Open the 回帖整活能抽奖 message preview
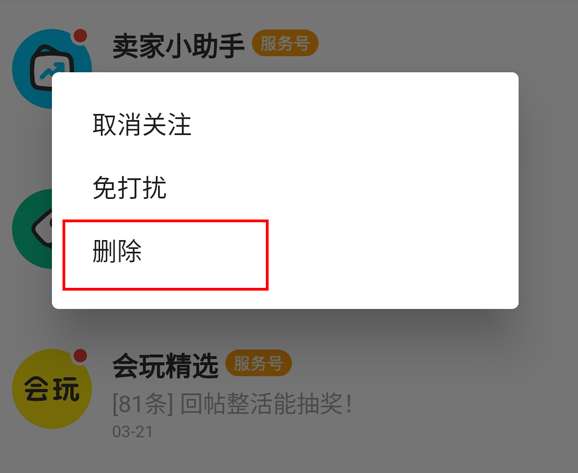 (266, 404)
